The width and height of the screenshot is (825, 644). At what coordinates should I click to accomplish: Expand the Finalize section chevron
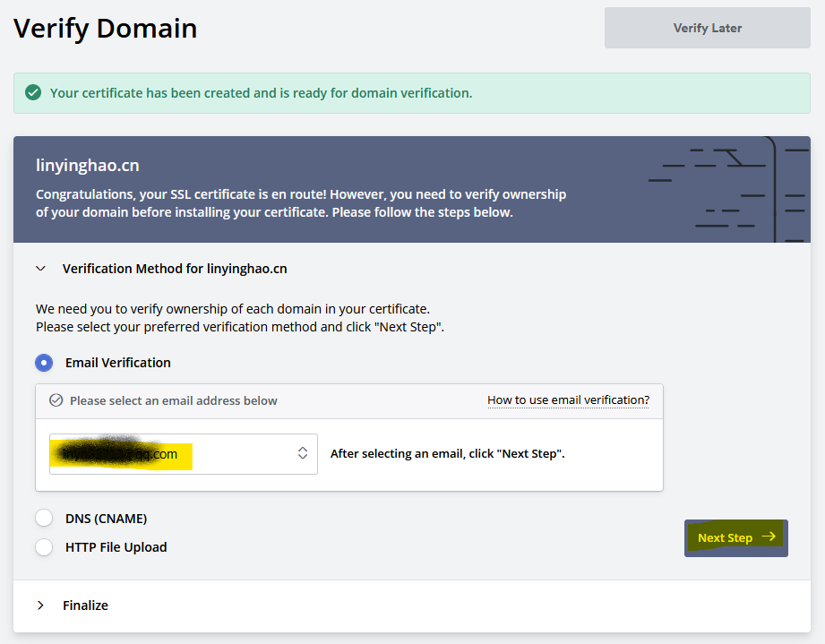pyautogui.click(x=40, y=605)
